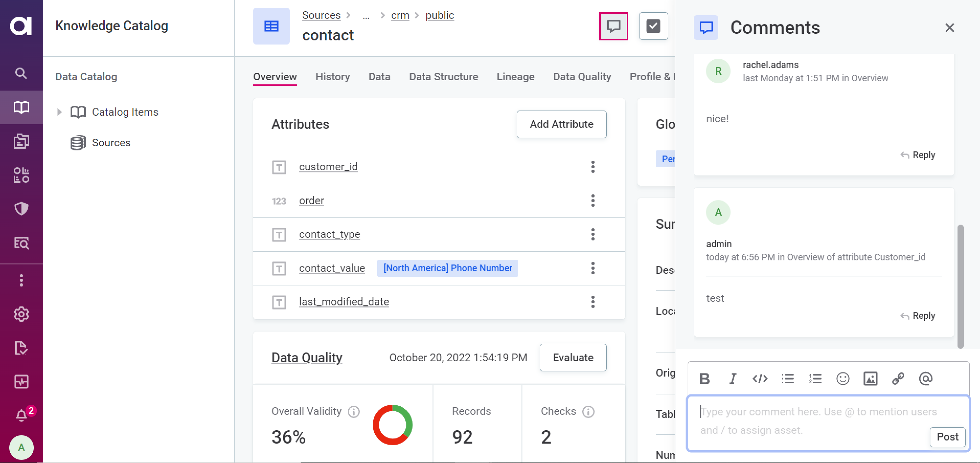This screenshot has height=463, width=980.
Task: Click Evaluate data quality button
Action: pyautogui.click(x=573, y=357)
